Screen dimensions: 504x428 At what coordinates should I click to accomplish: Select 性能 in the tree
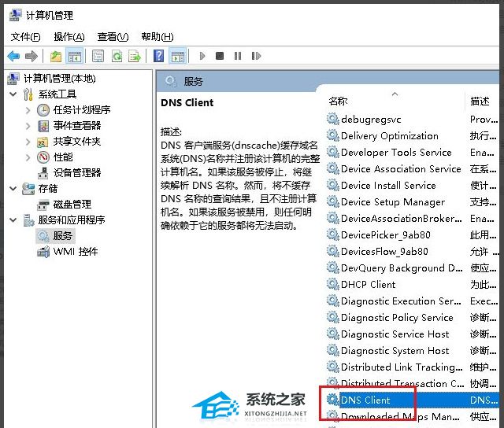[63, 157]
